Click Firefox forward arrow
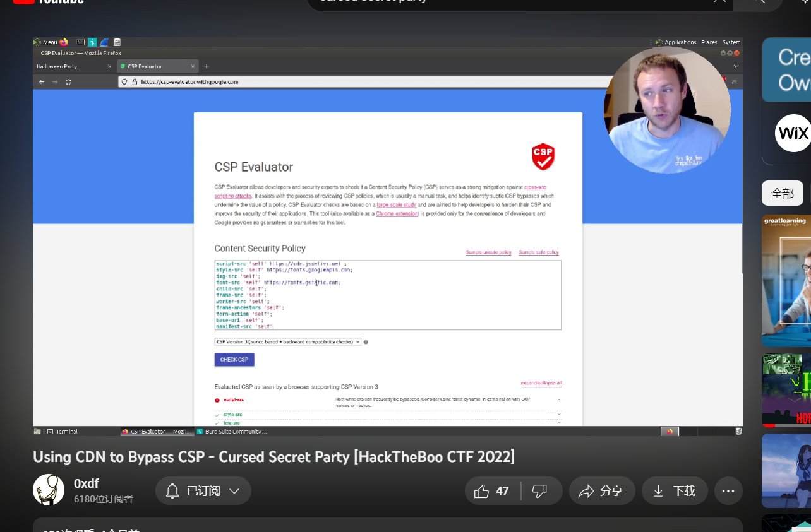 click(x=55, y=82)
